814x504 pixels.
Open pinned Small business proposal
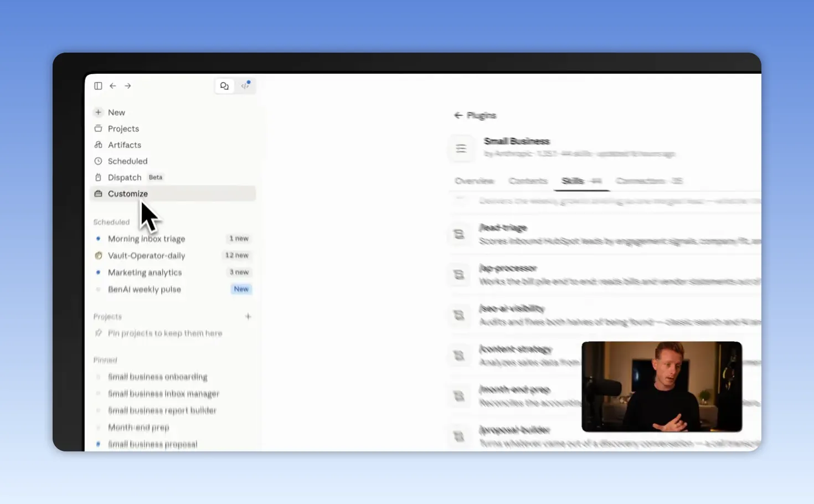pyautogui.click(x=152, y=444)
